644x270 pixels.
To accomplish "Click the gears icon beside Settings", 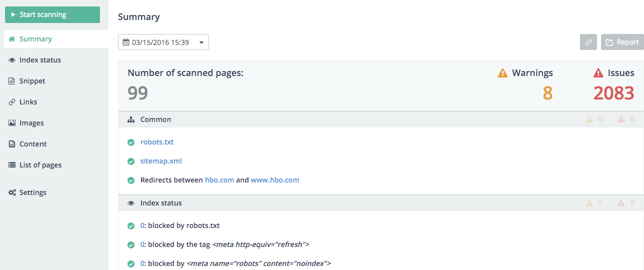I will point(12,192).
